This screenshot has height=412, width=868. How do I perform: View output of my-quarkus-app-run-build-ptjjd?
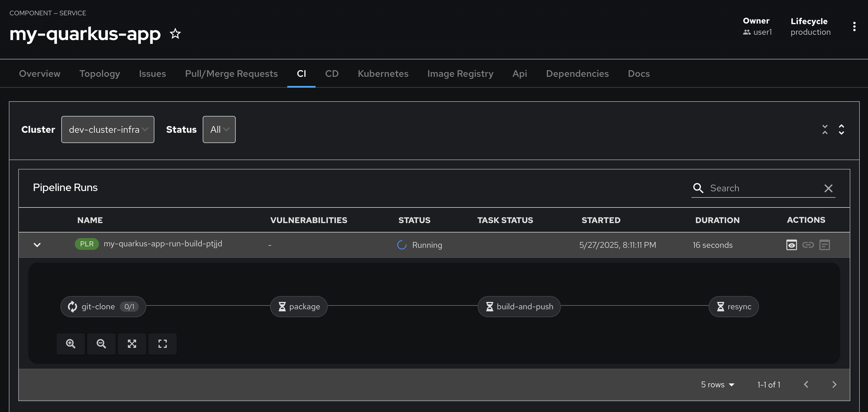pyautogui.click(x=791, y=245)
